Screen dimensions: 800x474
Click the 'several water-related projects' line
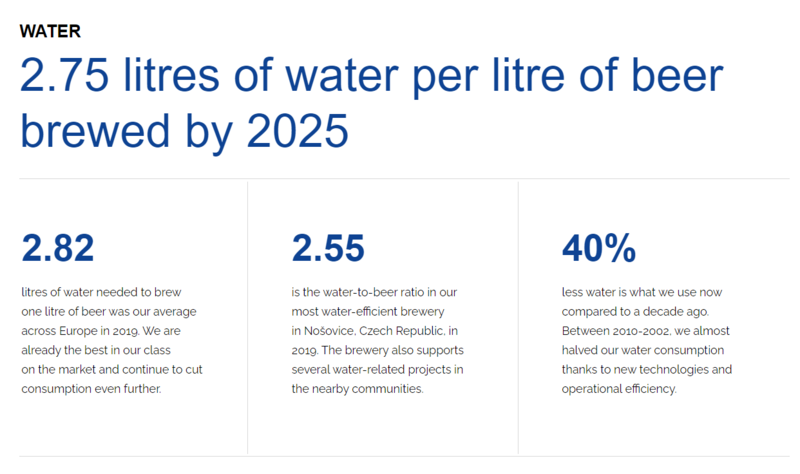click(x=377, y=369)
